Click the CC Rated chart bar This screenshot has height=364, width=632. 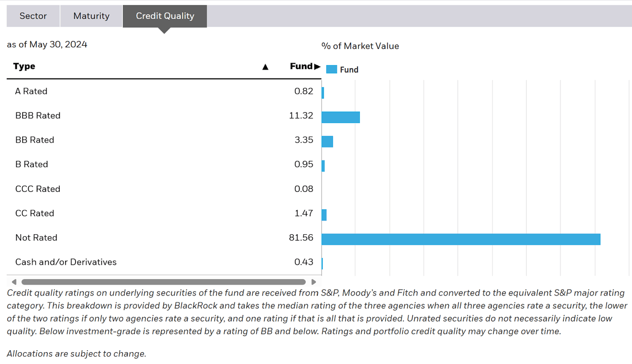point(324,215)
